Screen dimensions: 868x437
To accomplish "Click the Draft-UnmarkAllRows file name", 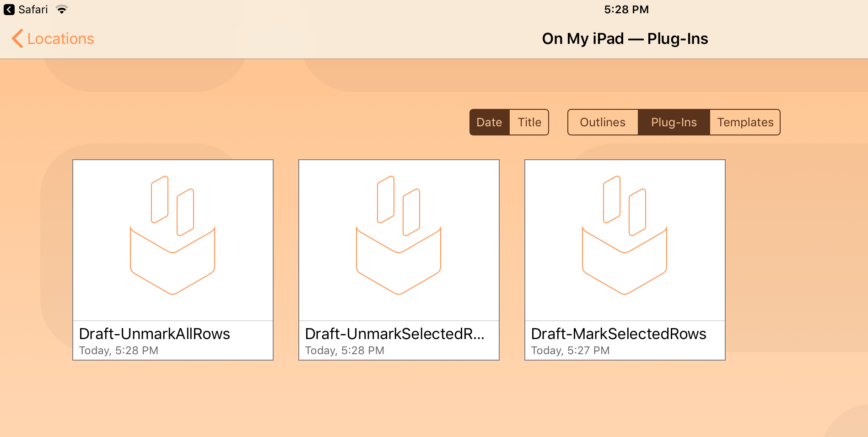I will (x=155, y=334).
